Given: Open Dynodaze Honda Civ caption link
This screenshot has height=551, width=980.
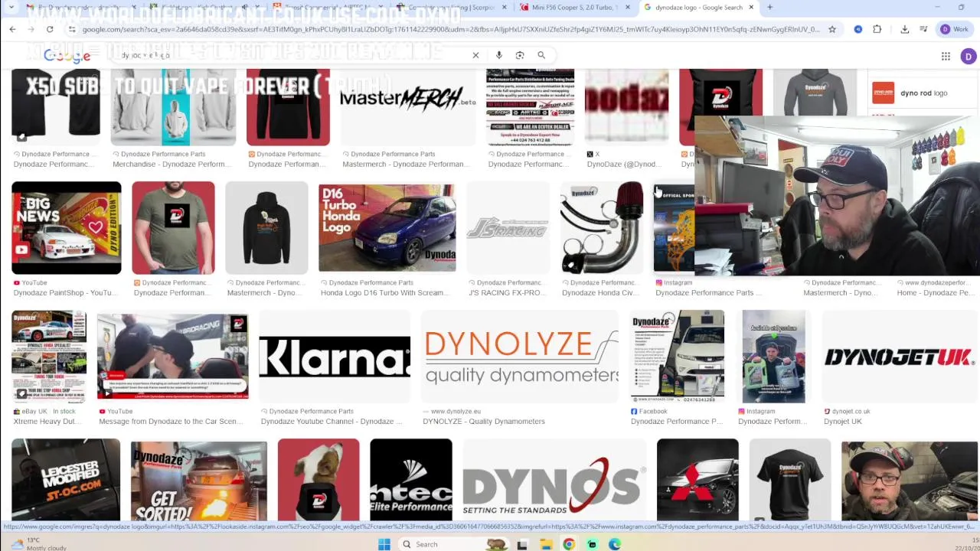Looking at the screenshot, I should [x=601, y=292].
